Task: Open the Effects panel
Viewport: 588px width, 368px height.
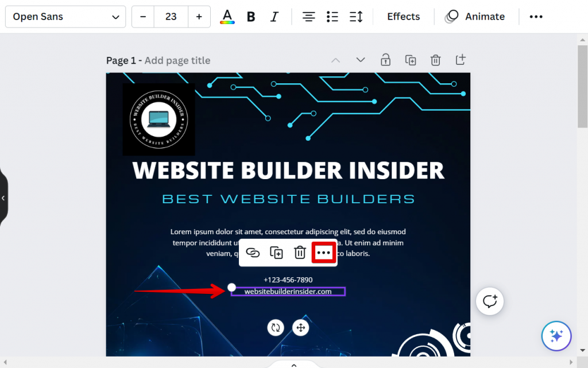Action: tap(403, 17)
